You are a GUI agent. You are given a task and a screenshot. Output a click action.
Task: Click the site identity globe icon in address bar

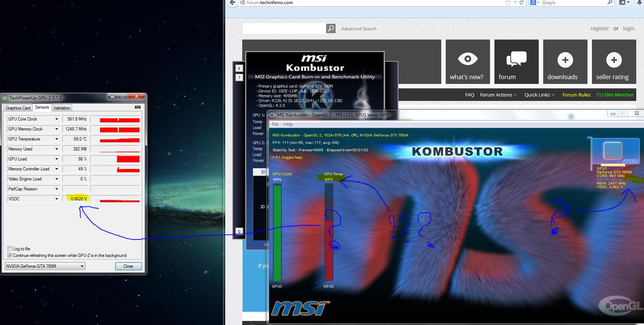tap(243, 3)
